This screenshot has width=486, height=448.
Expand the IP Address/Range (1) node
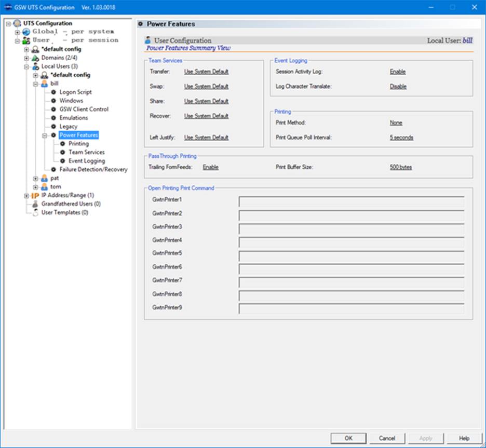pyautogui.click(x=26, y=196)
